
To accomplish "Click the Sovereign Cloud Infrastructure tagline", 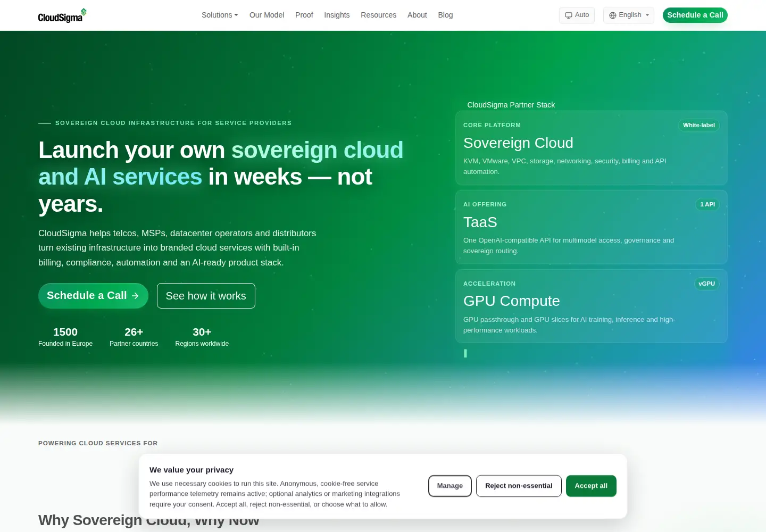I will (173, 123).
